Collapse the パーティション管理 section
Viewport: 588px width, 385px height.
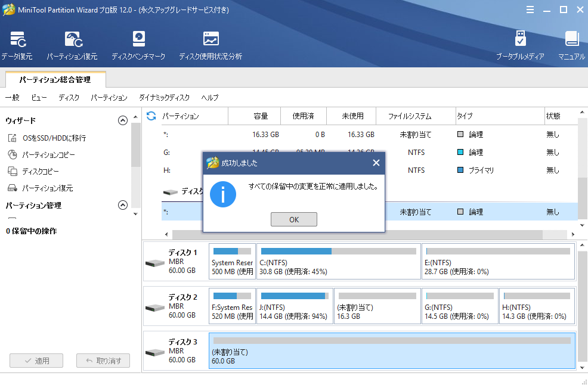coord(123,205)
